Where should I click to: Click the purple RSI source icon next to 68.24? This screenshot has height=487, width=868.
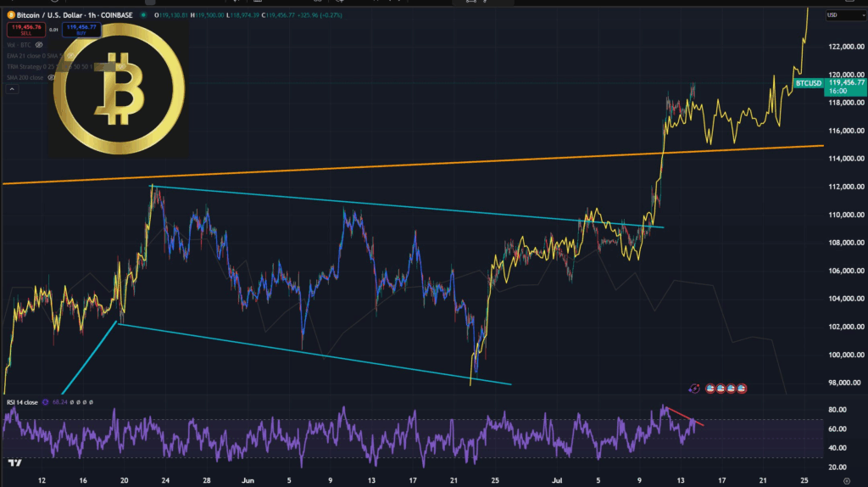click(x=46, y=402)
